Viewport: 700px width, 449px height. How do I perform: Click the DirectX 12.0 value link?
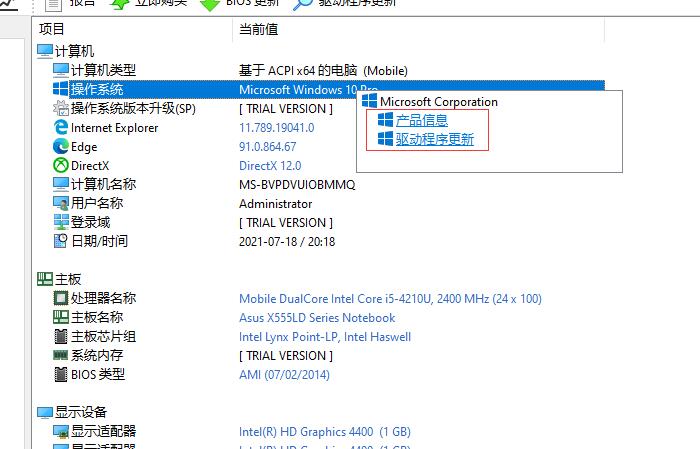point(270,166)
